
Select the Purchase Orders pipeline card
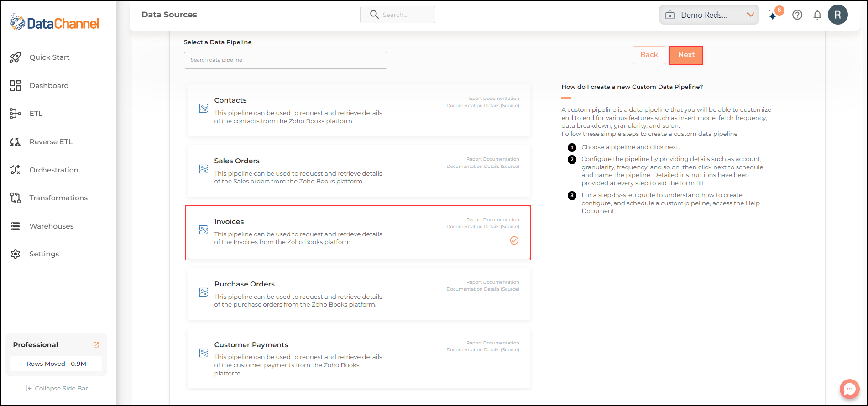click(359, 294)
